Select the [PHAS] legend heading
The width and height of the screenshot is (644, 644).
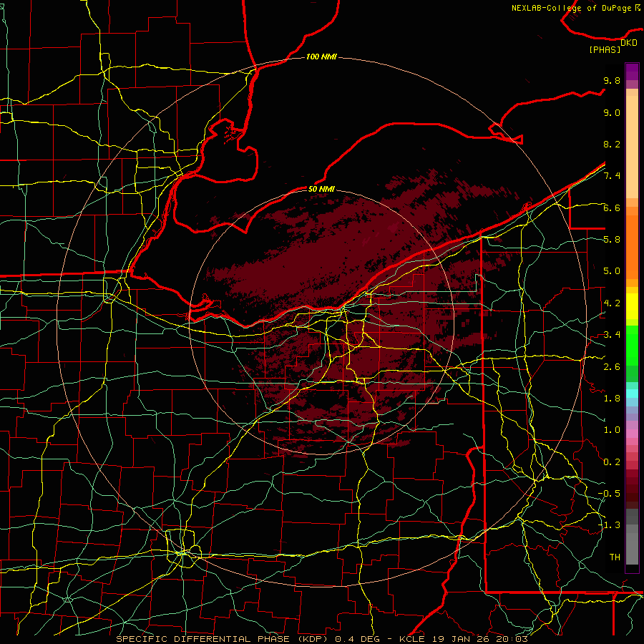(605, 49)
